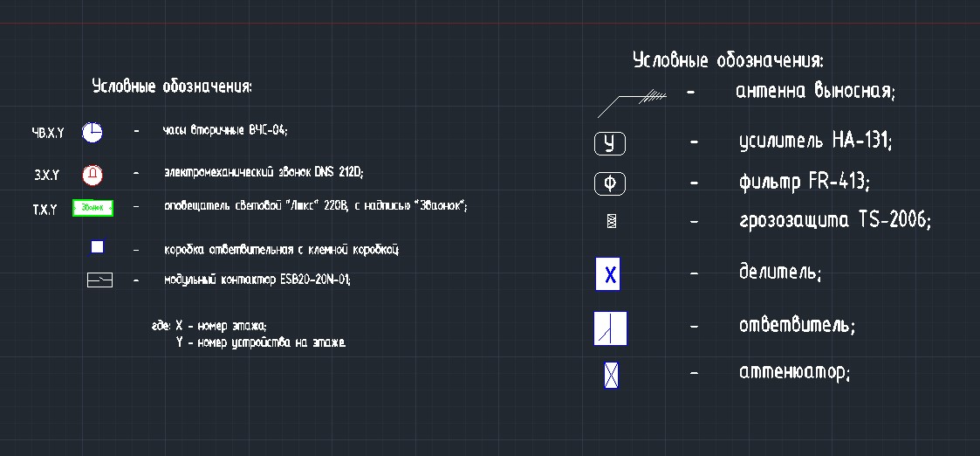Select the attenuator crossed rectangle symbol
Screen dimensions: 980x456
click(611, 375)
